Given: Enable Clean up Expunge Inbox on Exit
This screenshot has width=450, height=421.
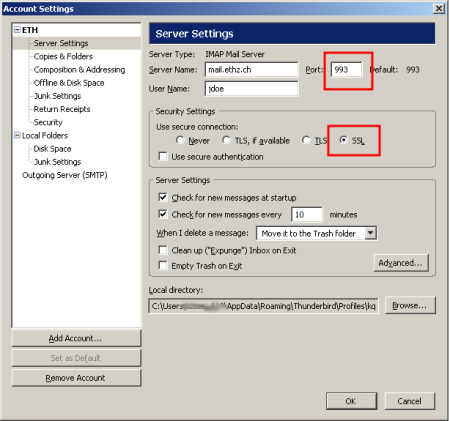Looking at the screenshot, I should point(163,250).
